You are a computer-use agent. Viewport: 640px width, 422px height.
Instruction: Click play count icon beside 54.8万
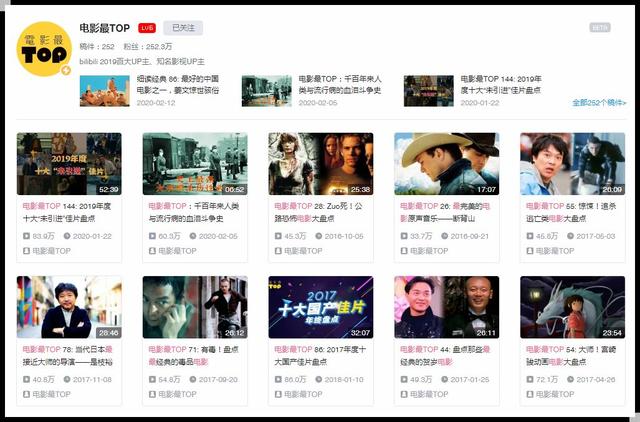click(x=152, y=379)
